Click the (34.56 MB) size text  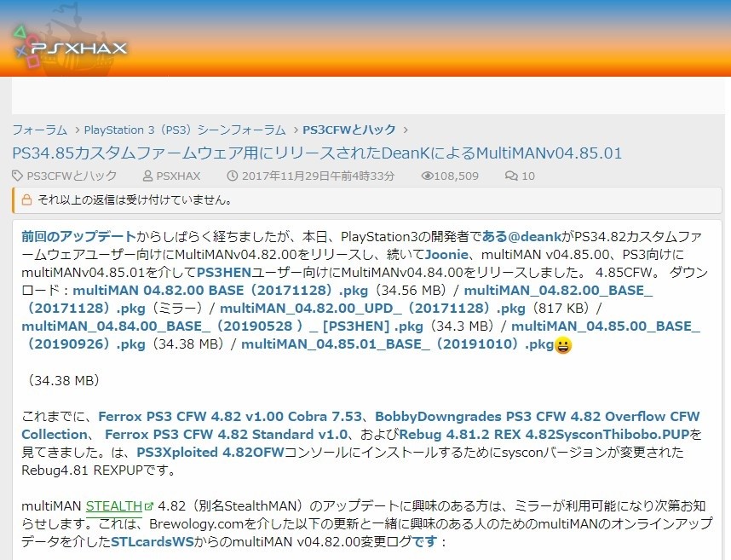[x=411, y=291]
